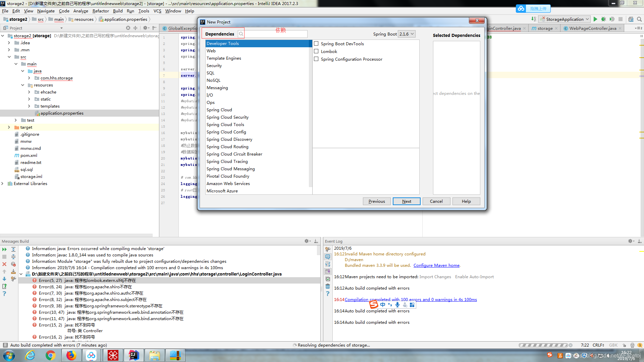Click the dependencies search magnifier icon

[x=241, y=34]
